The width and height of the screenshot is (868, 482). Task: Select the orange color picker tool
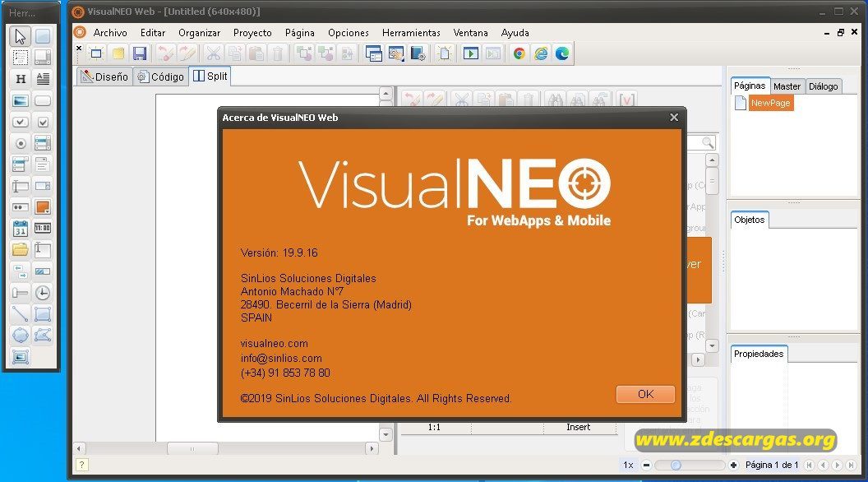(43, 207)
